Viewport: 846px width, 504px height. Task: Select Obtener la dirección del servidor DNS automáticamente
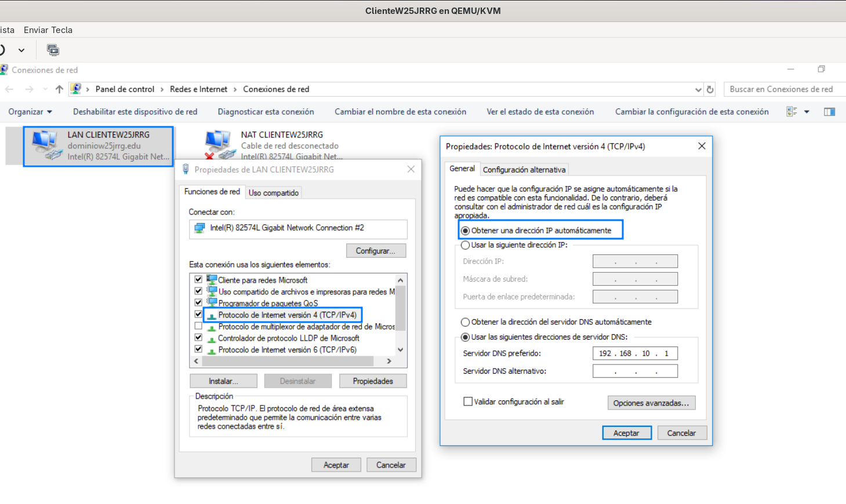[465, 322]
